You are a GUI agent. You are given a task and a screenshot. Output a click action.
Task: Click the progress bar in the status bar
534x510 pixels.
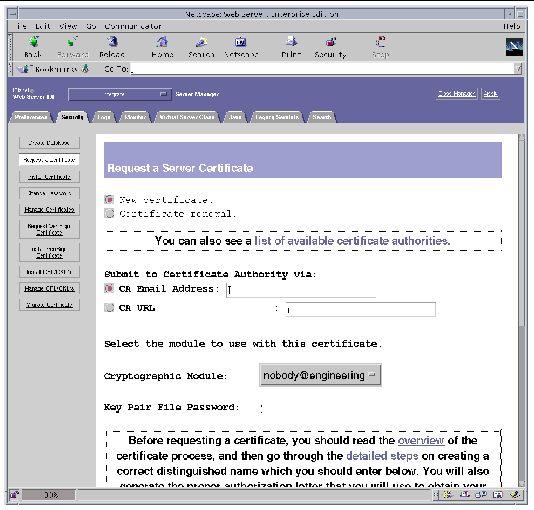pos(49,495)
